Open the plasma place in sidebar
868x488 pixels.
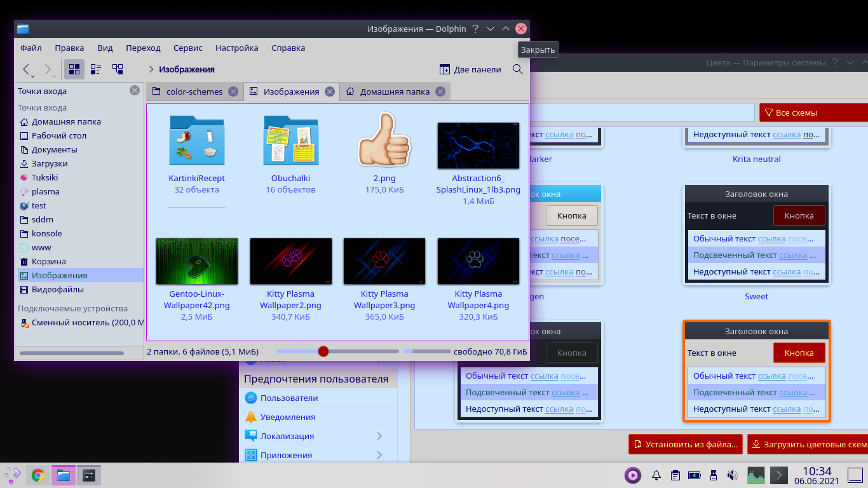[79, 191]
